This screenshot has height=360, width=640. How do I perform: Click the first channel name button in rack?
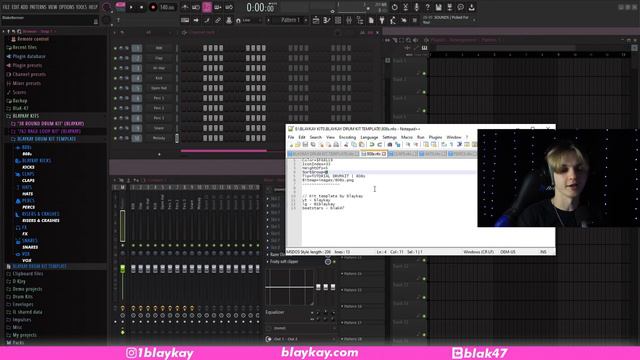click(159, 48)
